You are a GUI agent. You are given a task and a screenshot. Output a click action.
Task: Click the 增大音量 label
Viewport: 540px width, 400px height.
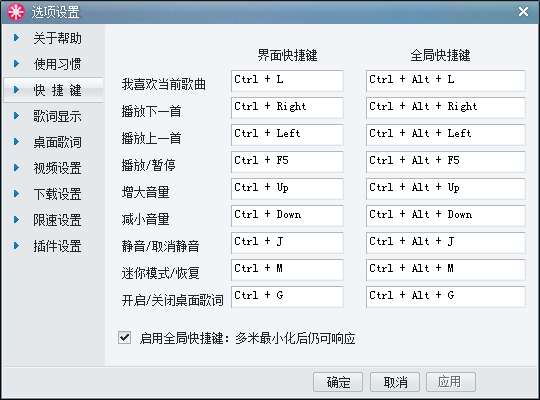point(145,192)
